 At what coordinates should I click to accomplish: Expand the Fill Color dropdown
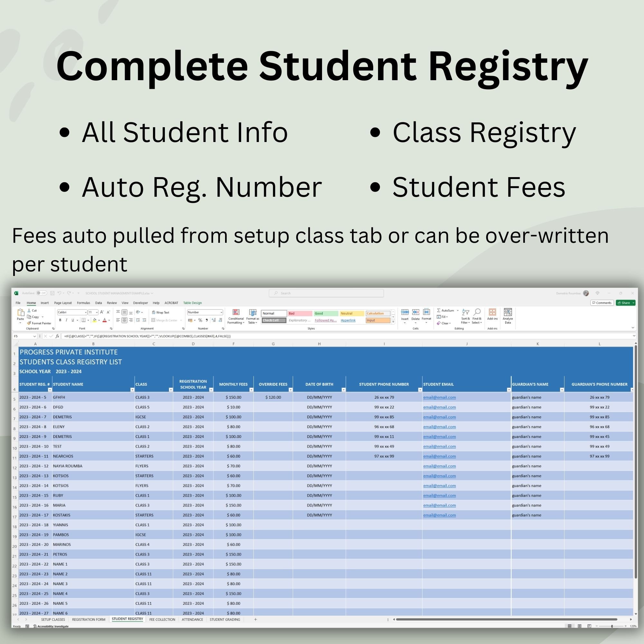[99, 320]
